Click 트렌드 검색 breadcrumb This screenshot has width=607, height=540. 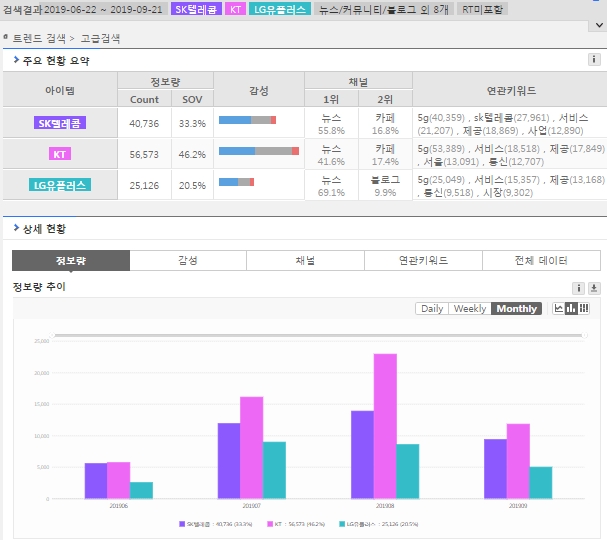click(39, 38)
